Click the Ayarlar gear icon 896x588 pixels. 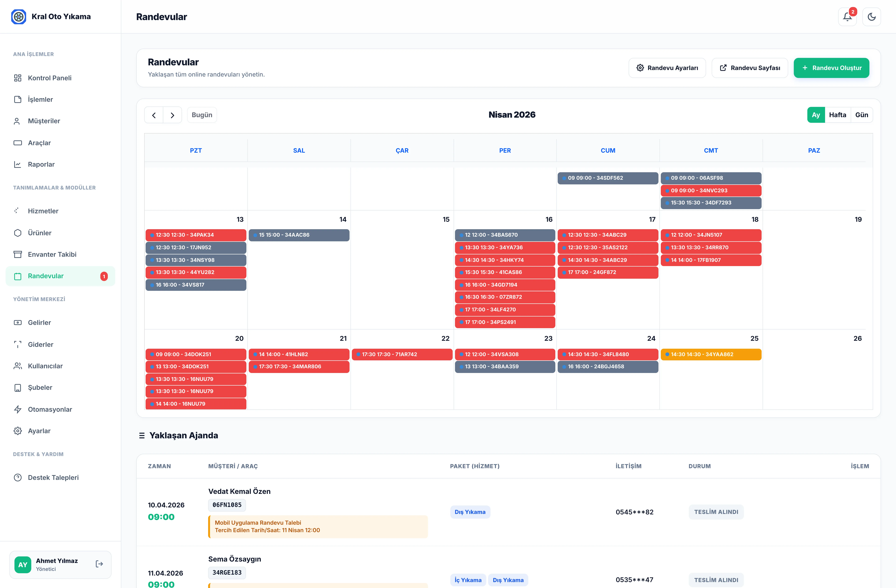tap(18, 431)
